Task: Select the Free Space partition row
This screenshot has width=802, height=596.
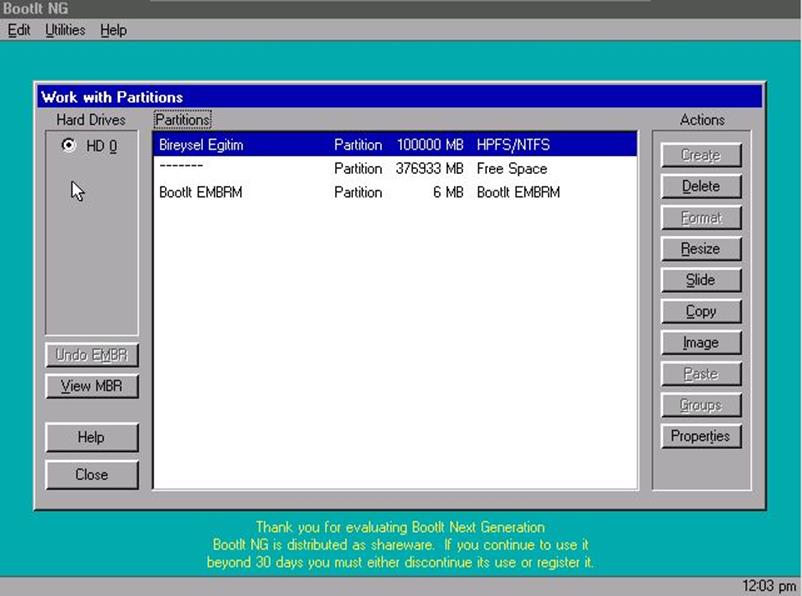Action: (395, 168)
